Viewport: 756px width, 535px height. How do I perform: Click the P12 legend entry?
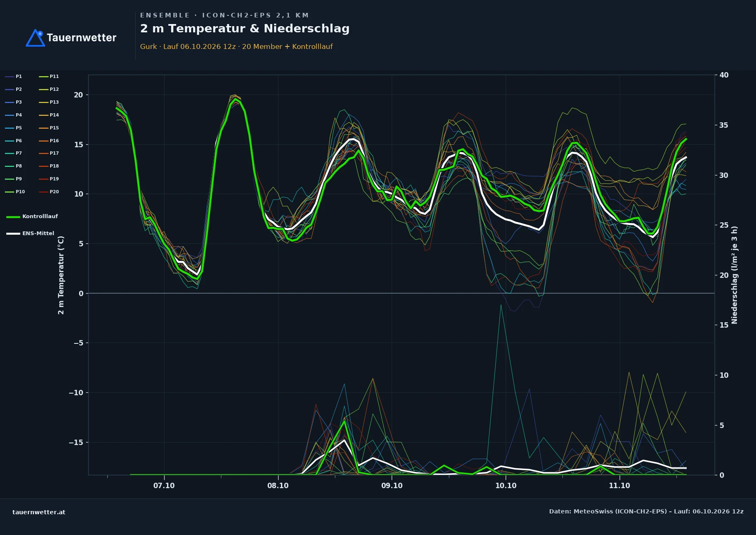click(49, 89)
